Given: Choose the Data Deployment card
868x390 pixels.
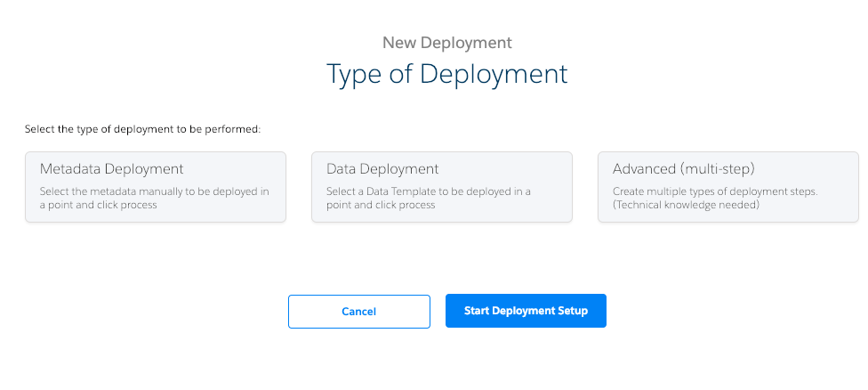Looking at the screenshot, I should tap(442, 187).
